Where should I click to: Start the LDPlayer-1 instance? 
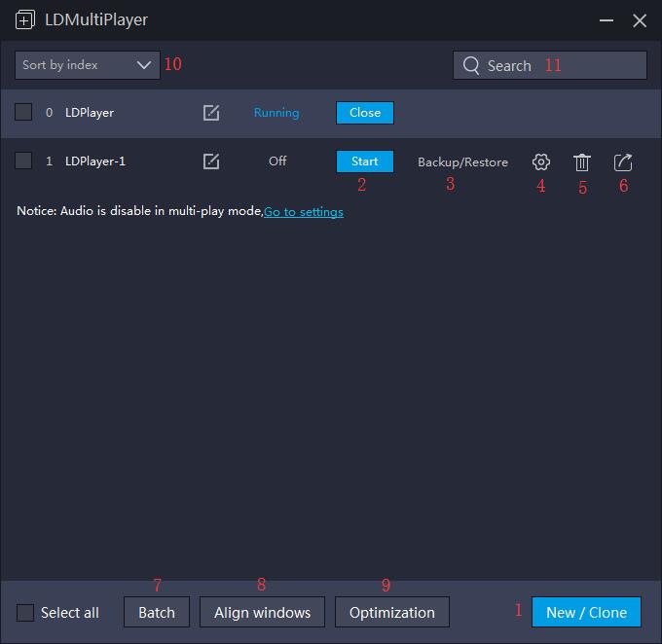[365, 161]
